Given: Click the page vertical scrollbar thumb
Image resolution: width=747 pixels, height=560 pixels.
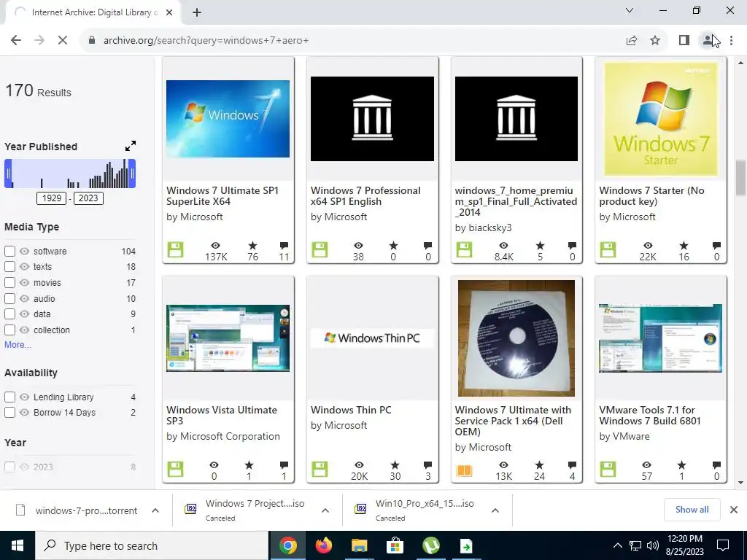Looking at the screenshot, I should point(740,178).
